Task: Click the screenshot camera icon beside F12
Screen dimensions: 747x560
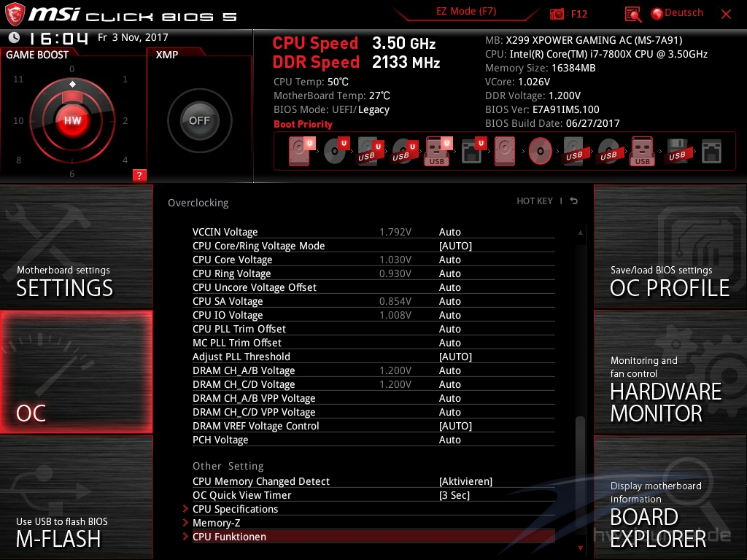Action: pyautogui.click(x=557, y=15)
